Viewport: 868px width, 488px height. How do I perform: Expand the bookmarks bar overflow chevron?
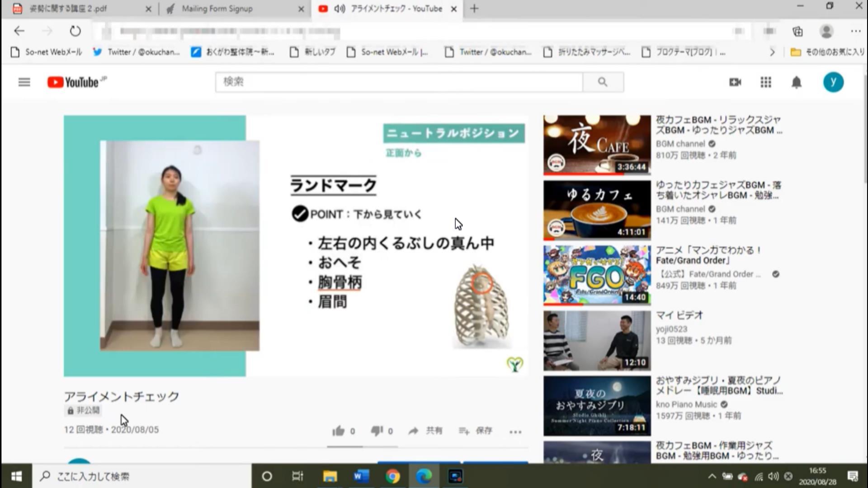[x=772, y=52]
